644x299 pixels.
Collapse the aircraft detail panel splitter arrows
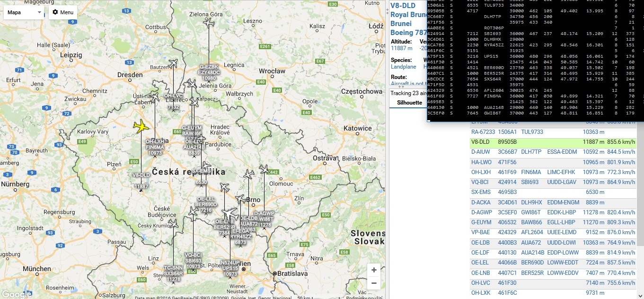[402, 87]
